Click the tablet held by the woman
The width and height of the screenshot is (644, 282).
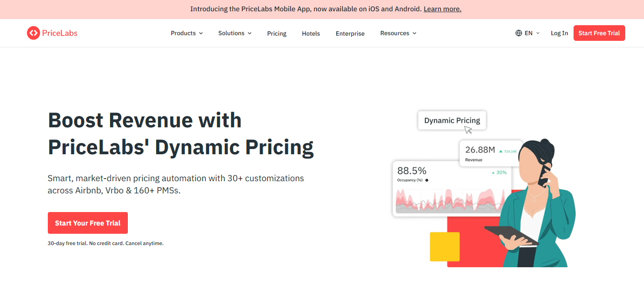(511, 235)
